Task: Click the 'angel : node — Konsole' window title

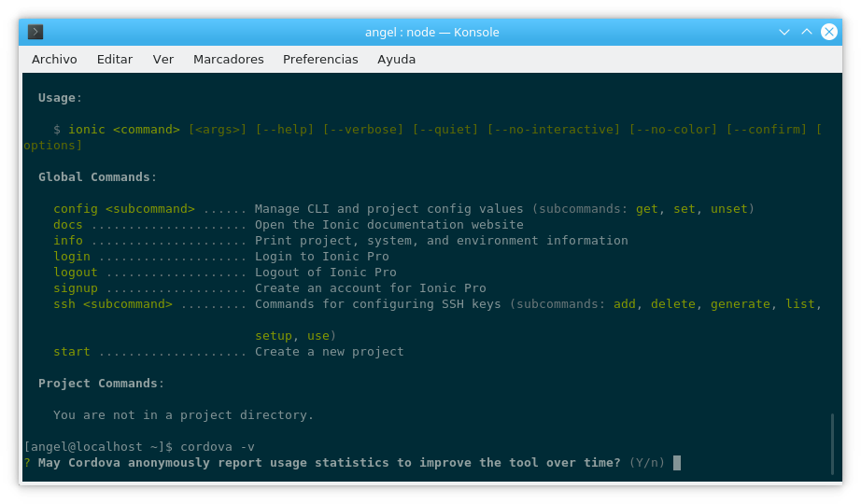Action: (432, 32)
